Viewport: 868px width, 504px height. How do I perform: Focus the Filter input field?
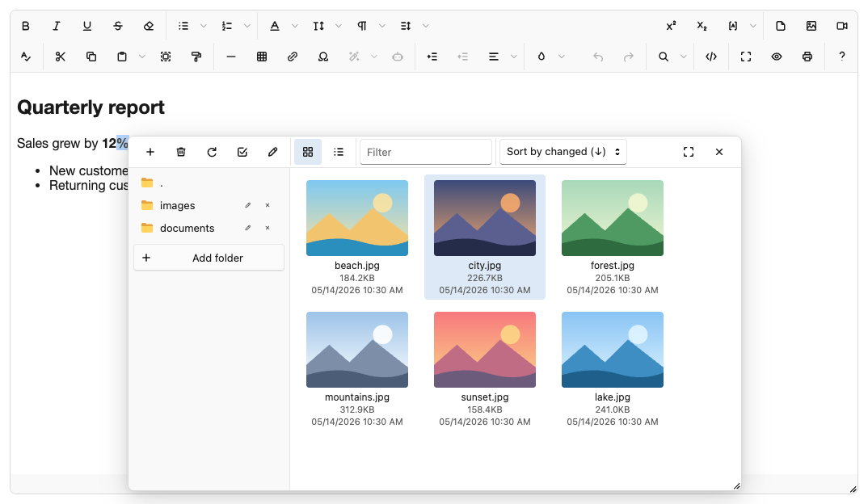[x=426, y=152]
